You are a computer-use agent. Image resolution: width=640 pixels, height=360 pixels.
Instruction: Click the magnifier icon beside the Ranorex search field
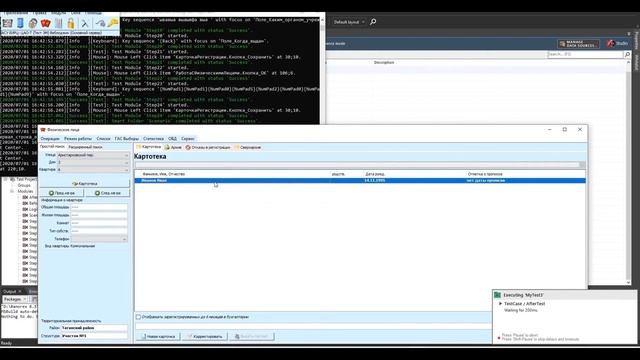coord(627,54)
